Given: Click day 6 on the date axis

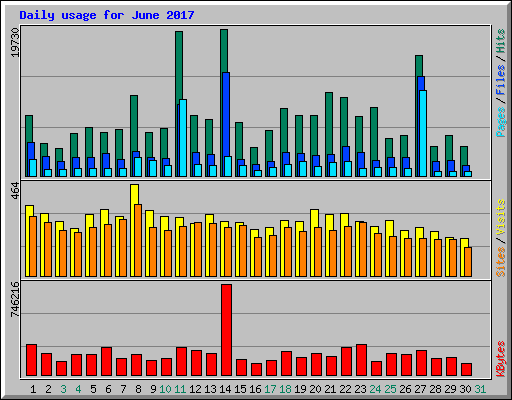Looking at the screenshot, I should [108, 389].
